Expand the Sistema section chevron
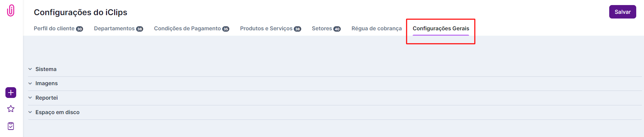The image size is (644, 137). 30,69
